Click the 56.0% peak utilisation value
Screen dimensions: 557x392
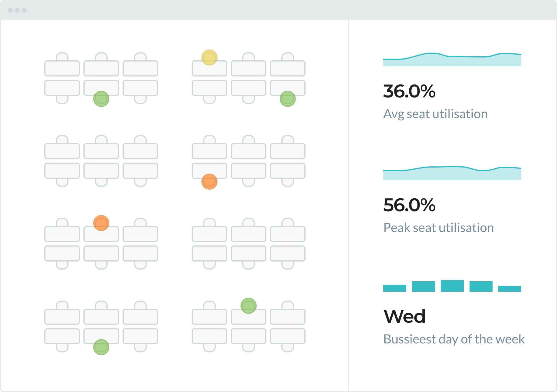[x=409, y=205]
